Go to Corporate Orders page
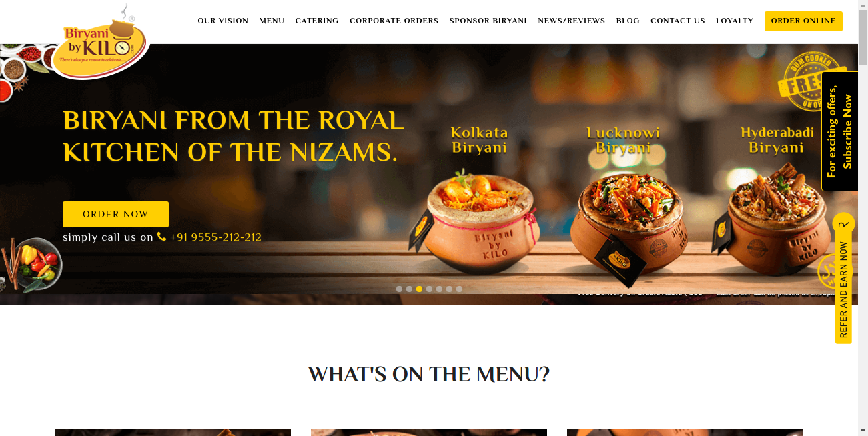Image resolution: width=868 pixels, height=436 pixels. coord(394,21)
